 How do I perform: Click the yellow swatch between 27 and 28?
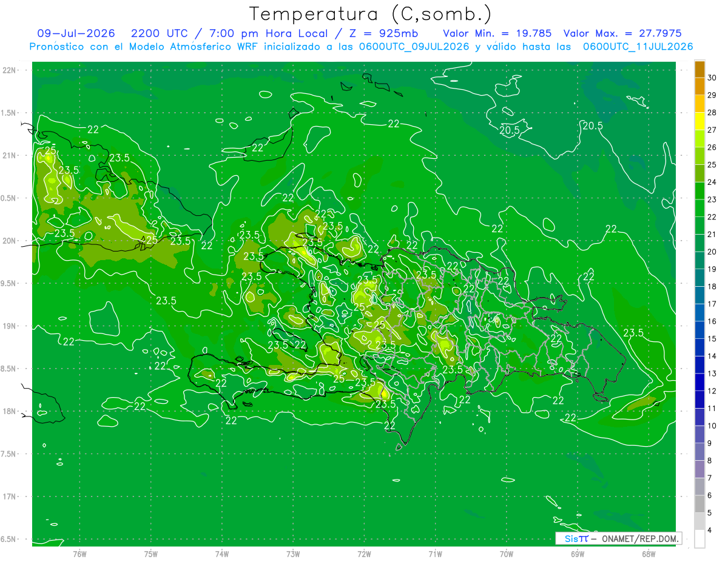pyautogui.click(x=699, y=122)
